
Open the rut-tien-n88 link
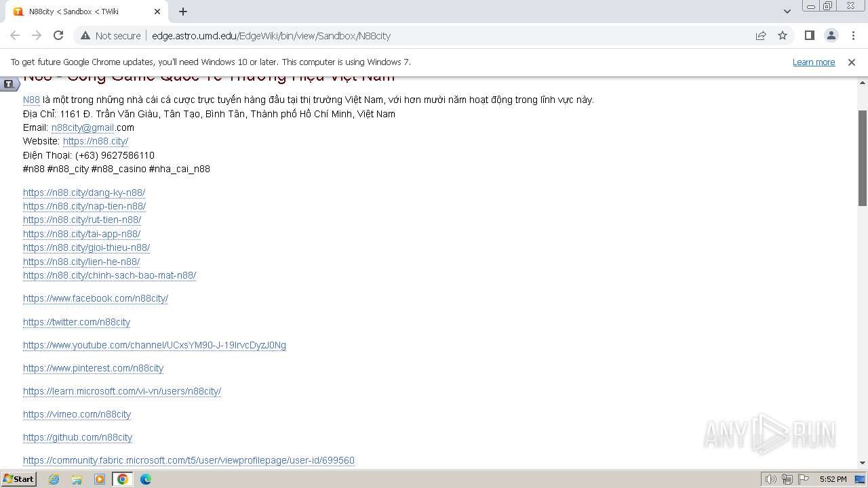coord(82,220)
